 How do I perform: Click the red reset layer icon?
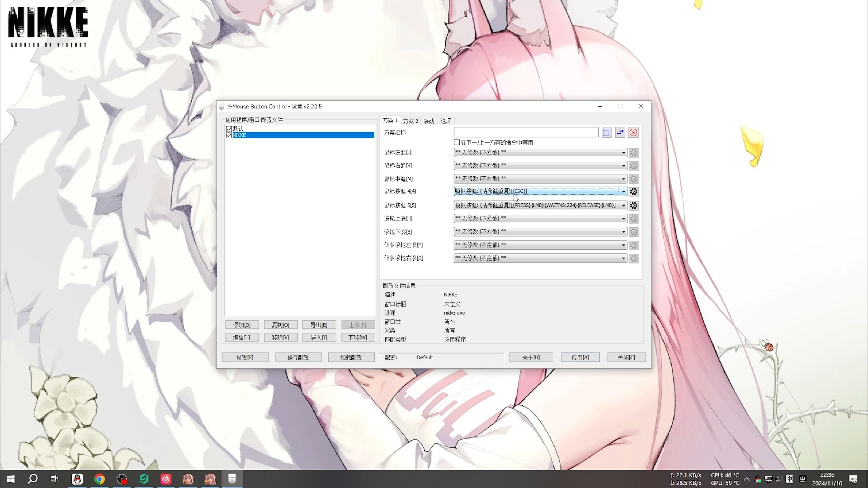click(x=633, y=132)
